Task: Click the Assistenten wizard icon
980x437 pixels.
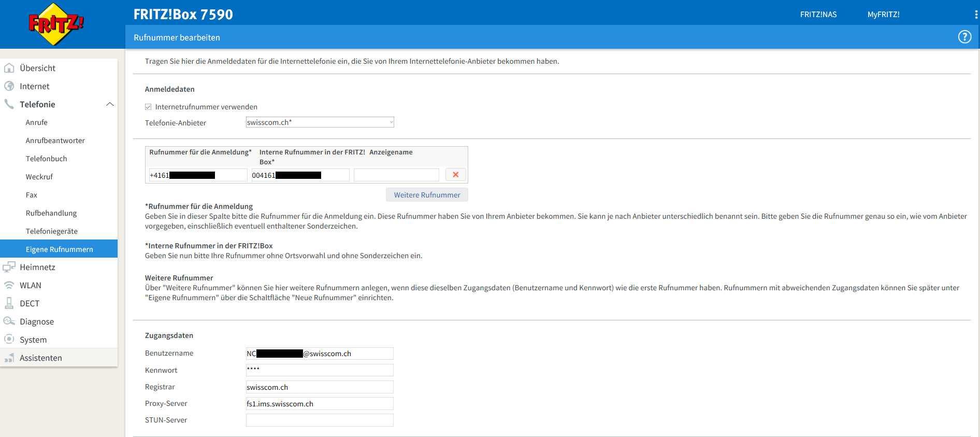Action: 9,358
